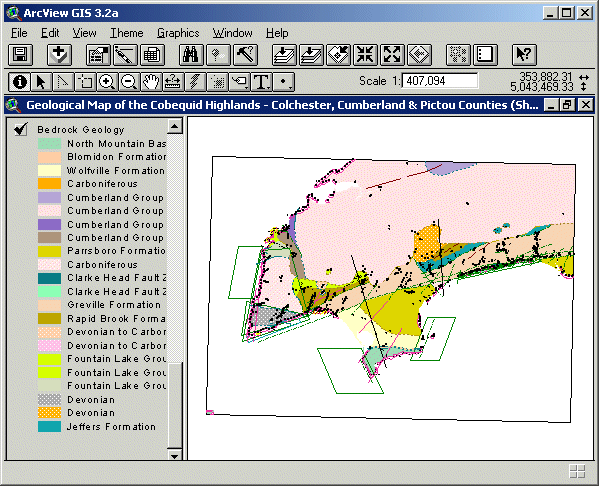Click the North Mountain Basalt label
The height and width of the screenshot is (486, 599).
[x=117, y=144]
